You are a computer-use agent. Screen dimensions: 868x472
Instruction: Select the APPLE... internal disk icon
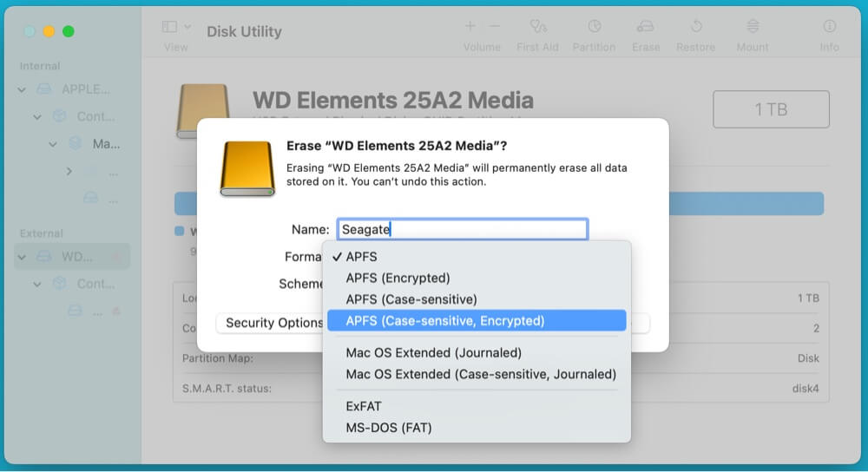coord(43,89)
